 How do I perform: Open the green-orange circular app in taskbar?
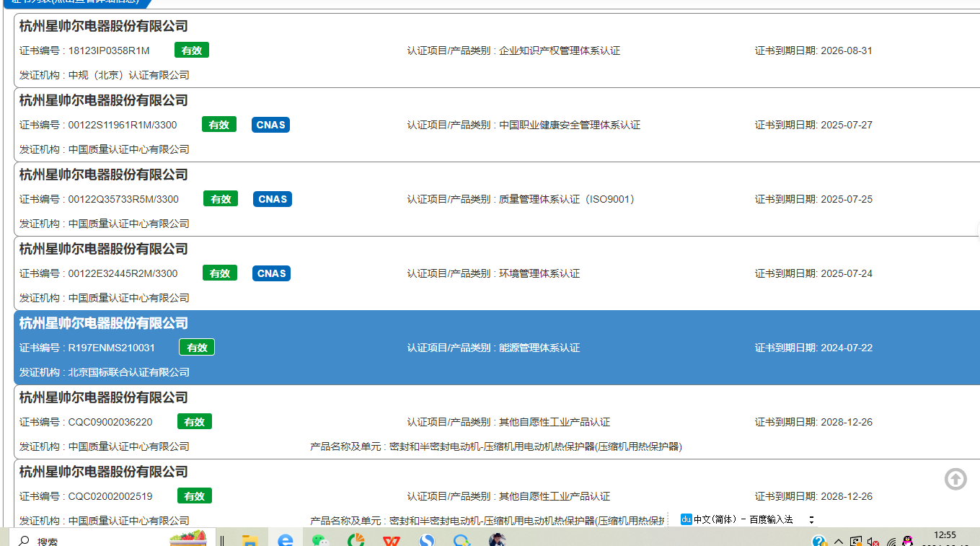(356, 540)
